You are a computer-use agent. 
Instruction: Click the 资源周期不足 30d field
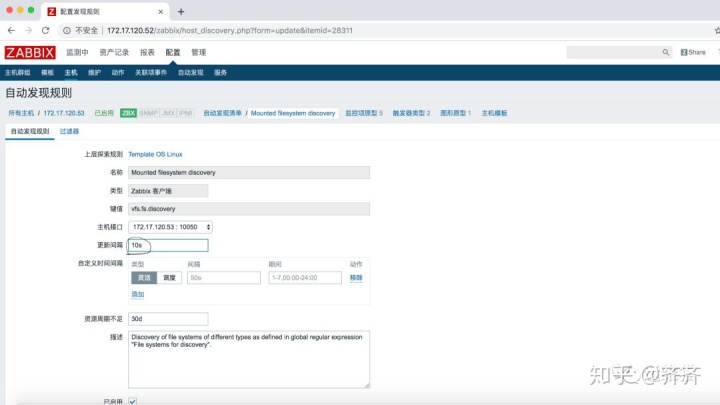pyautogui.click(x=168, y=319)
